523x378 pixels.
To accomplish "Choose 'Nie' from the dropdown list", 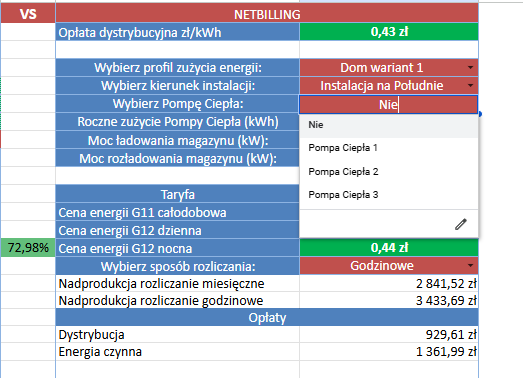I will click(x=389, y=125).
